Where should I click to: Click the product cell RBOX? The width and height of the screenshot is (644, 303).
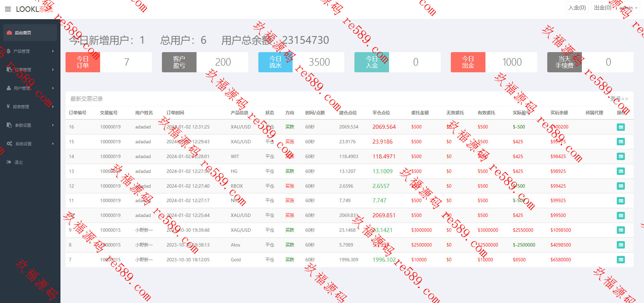tap(237, 186)
